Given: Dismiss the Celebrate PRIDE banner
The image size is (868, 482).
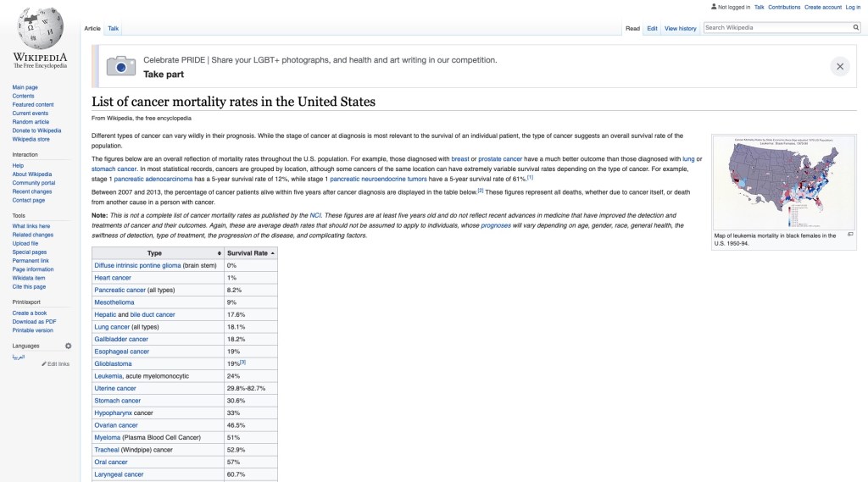Looking at the screenshot, I should tap(839, 66).
